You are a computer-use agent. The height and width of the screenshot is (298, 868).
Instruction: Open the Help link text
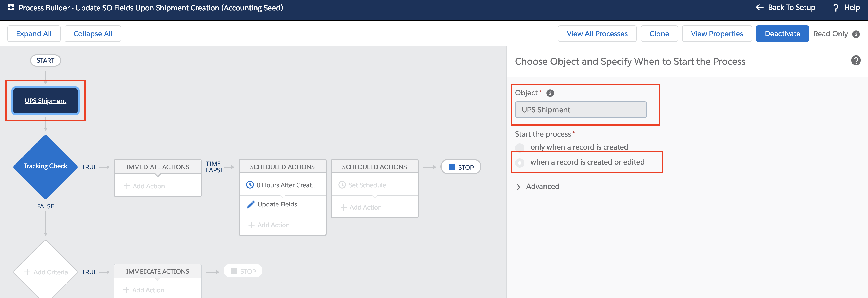852,8
